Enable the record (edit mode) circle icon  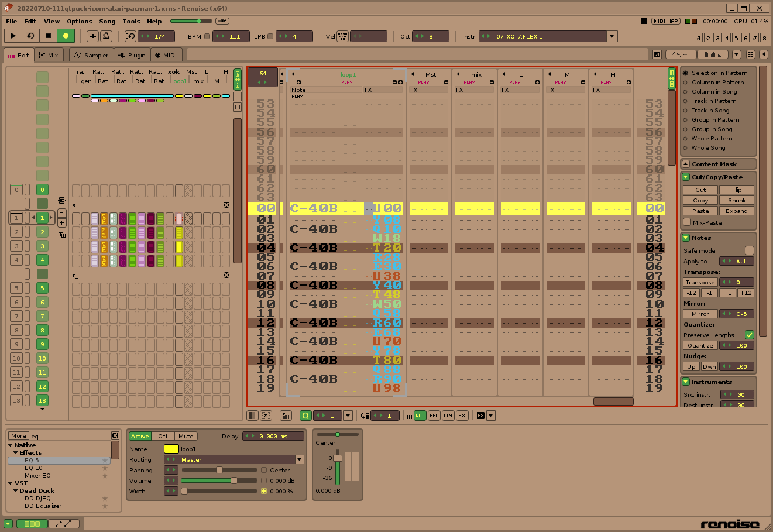[x=66, y=36]
